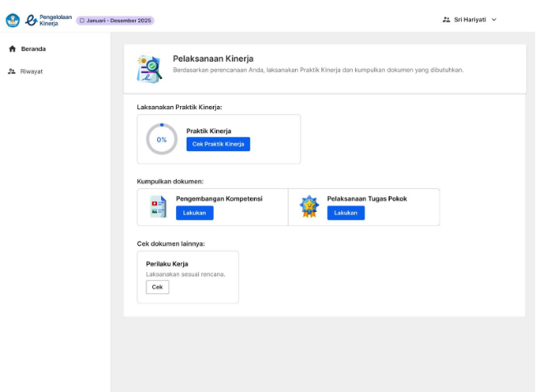
Task: Click the Ministry of Education emblem logo
Action: click(12, 20)
